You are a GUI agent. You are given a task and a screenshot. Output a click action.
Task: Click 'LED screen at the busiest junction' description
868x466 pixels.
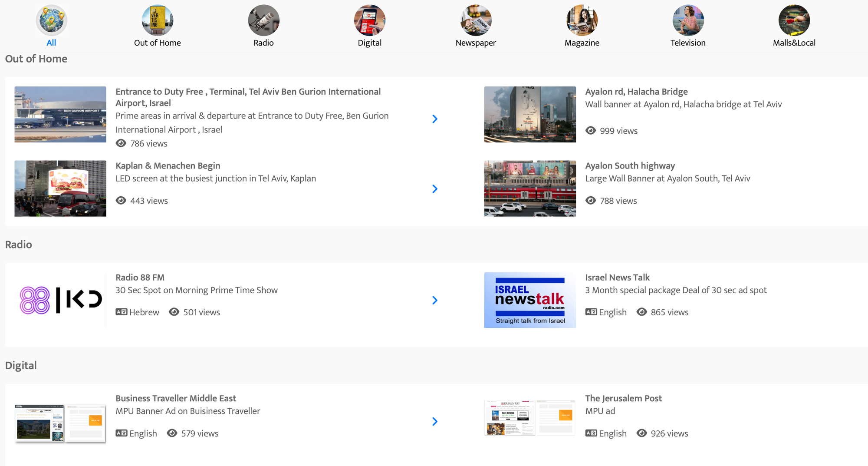[x=216, y=178]
